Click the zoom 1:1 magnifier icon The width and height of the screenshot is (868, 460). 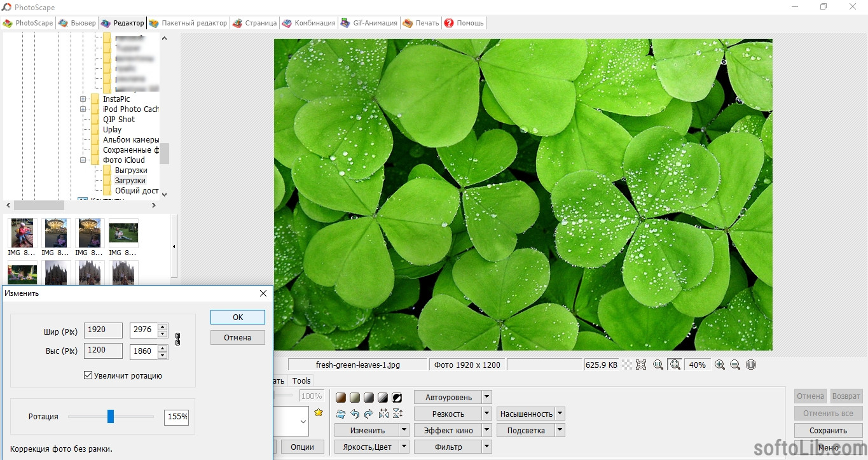[658, 365]
